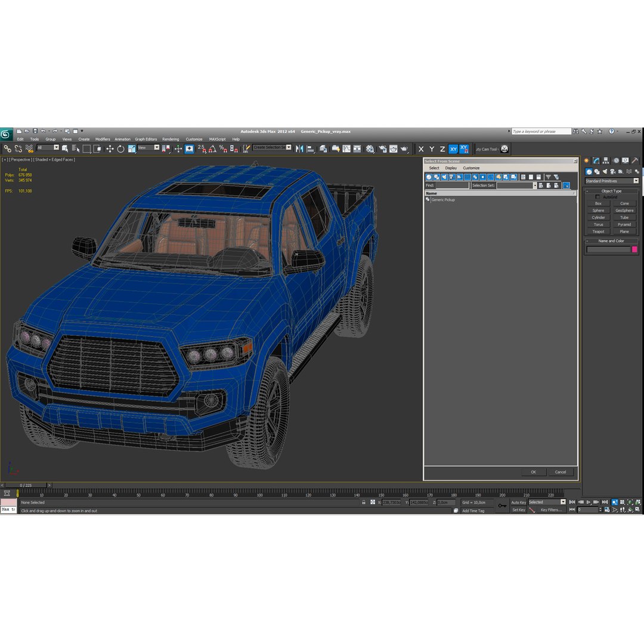Click the Display Geometry filter icon in dialog
The width and height of the screenshot is (644, 644).
(x=429, y=177)
